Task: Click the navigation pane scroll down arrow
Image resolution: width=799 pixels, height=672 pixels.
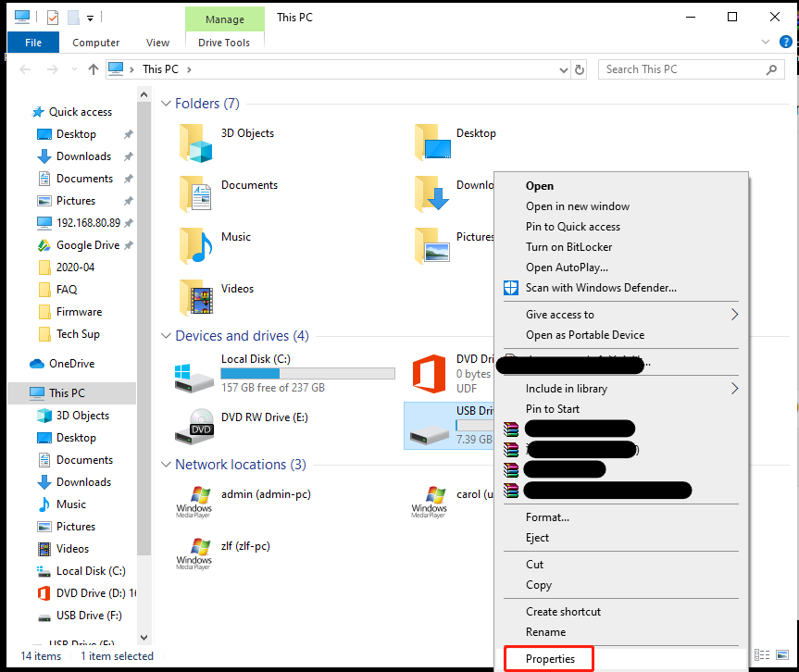Action: pyautogui.click(x=144, y=638)
